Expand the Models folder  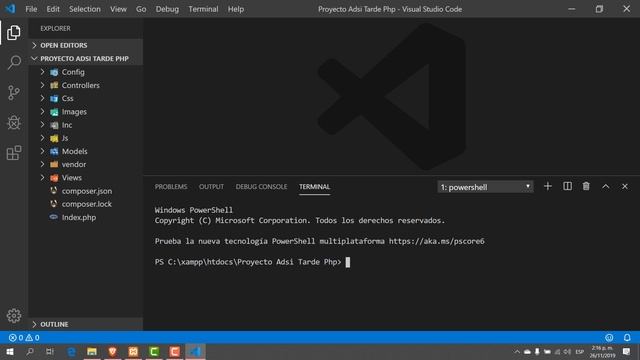pos(86,151)
